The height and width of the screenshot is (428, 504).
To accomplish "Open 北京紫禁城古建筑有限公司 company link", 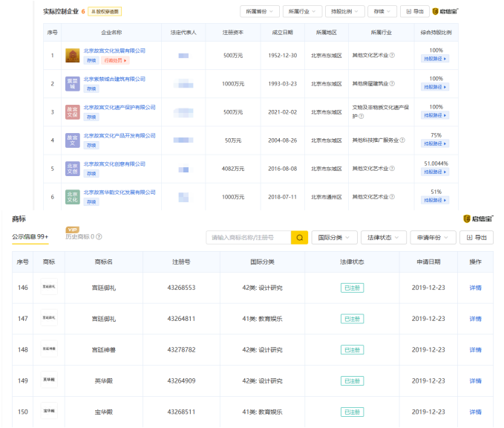I will pos(114,80).
